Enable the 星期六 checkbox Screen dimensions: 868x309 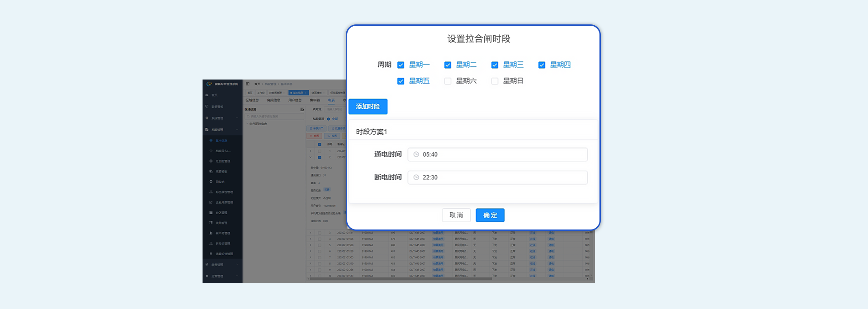448,81
